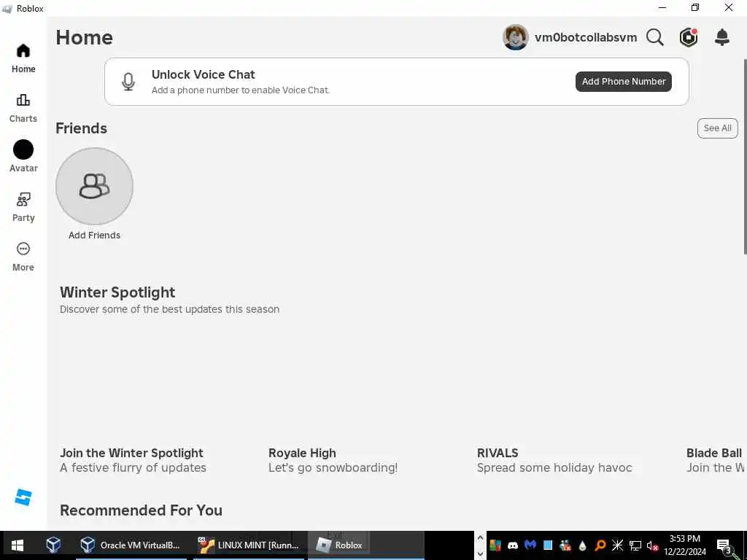Open the vm0botcollabsvm username link
Screen dimensions: 747x560
pyautogui.click(x=586, y=37)
